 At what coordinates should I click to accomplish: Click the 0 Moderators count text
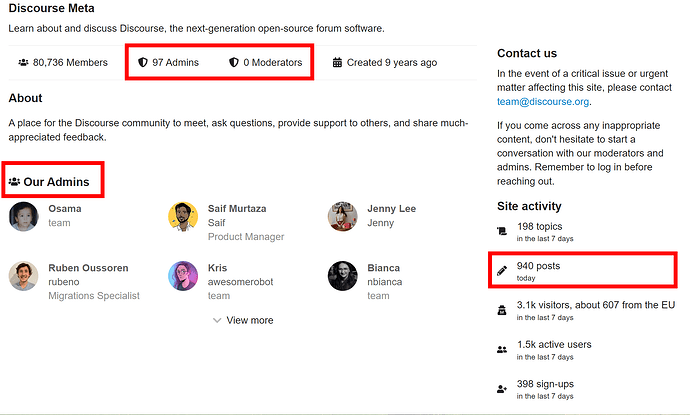tap(273, 62)
